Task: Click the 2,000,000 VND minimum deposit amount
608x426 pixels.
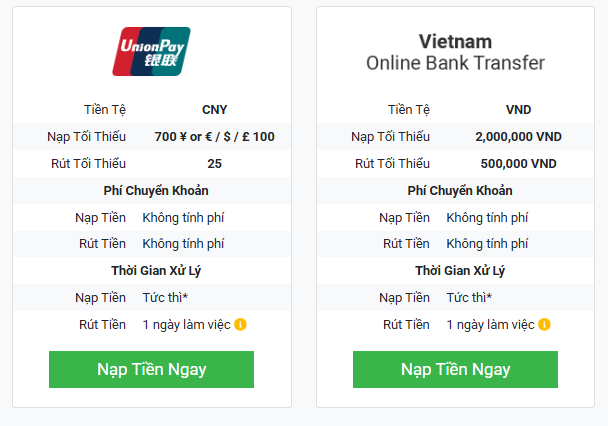Action: [x=518, y=136]
